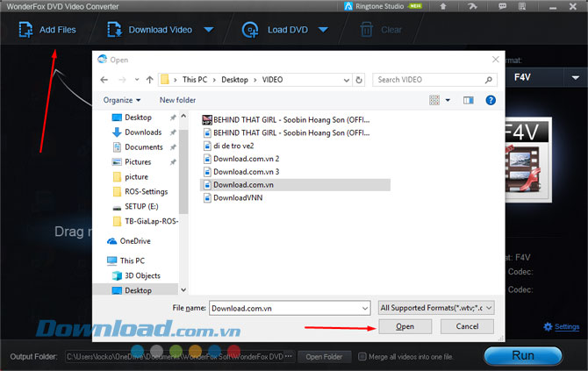Change the file view layout icon

tap(434, 100)
